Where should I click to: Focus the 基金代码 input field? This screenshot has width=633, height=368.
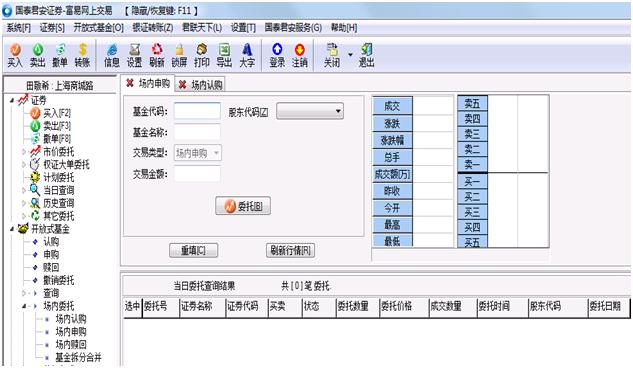tap(197, 111)
